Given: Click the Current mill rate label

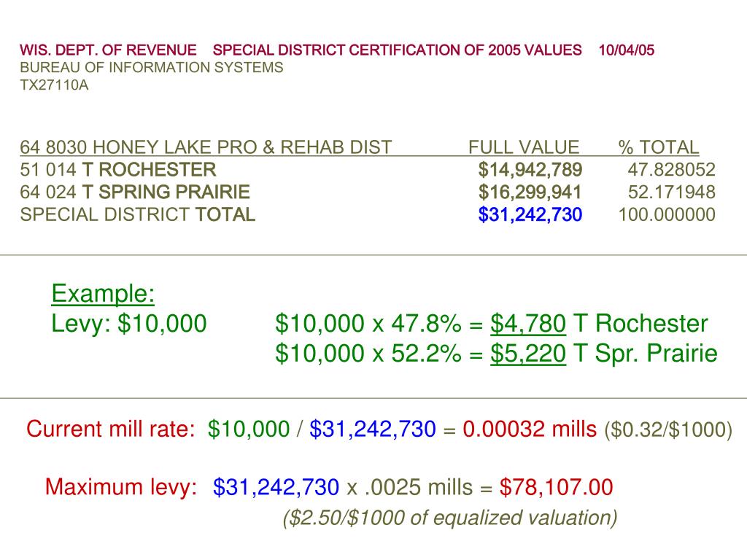Looking at the screenshot, I should [x=111, y=429].
